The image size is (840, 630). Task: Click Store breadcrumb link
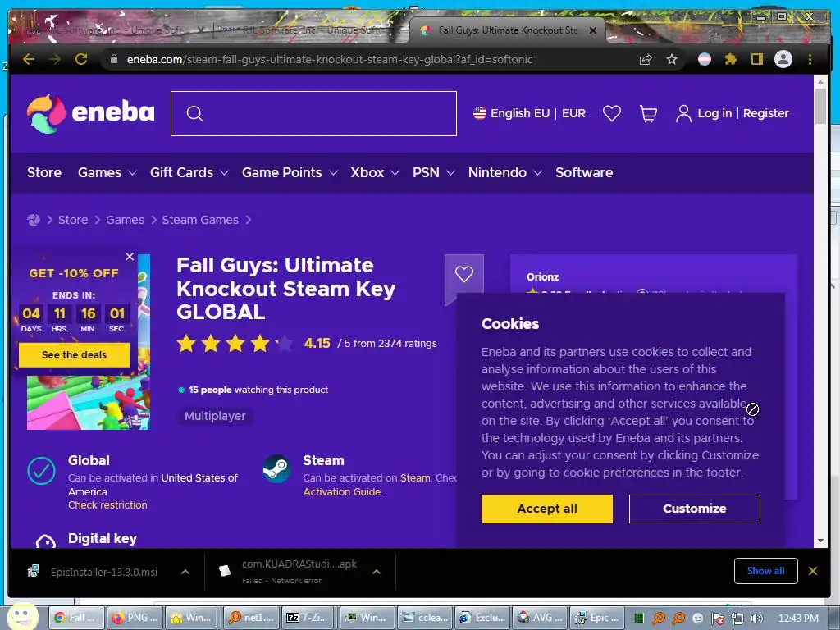[x=73, y=220]
